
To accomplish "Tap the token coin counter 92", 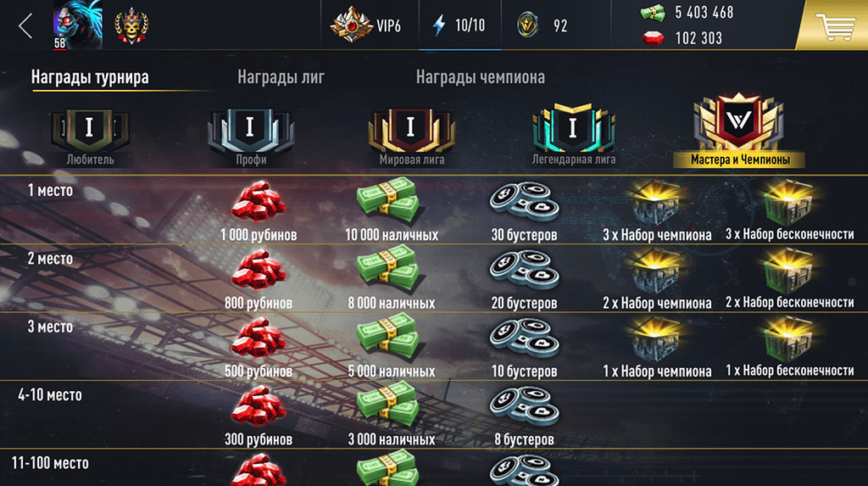I will [x=542, y=25].
